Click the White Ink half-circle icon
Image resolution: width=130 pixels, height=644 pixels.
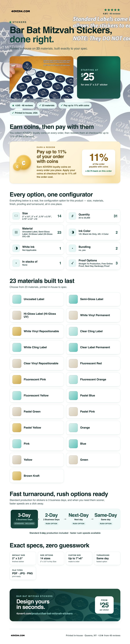click(x=16, y=248)
